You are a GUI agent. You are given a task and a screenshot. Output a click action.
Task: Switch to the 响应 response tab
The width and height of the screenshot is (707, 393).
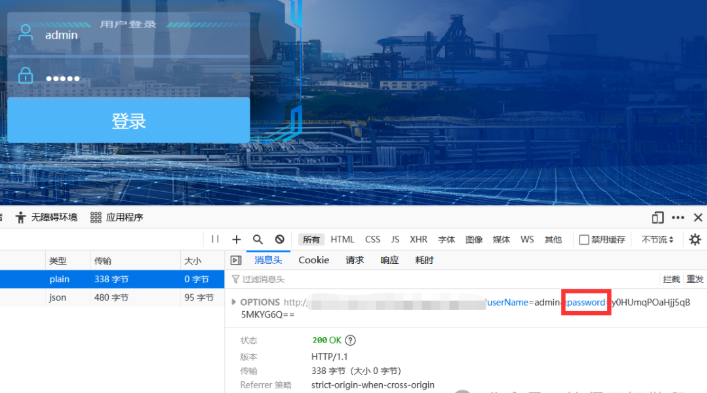tap(389, 260)
